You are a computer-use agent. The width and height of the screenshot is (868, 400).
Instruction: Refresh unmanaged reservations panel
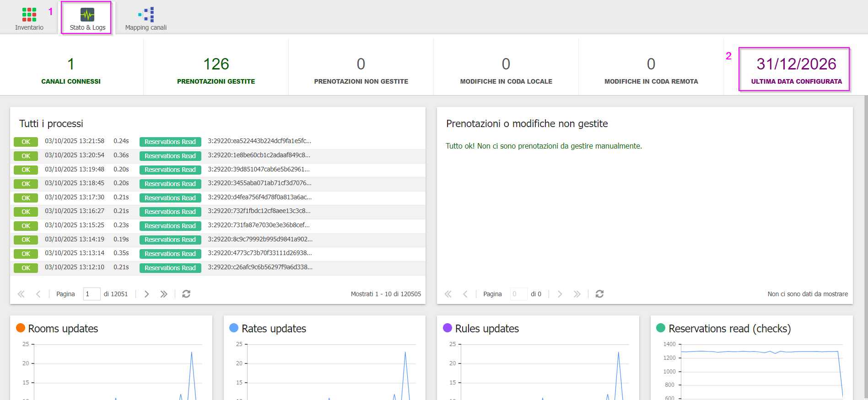pyautogui.click(x=599, y=294)
